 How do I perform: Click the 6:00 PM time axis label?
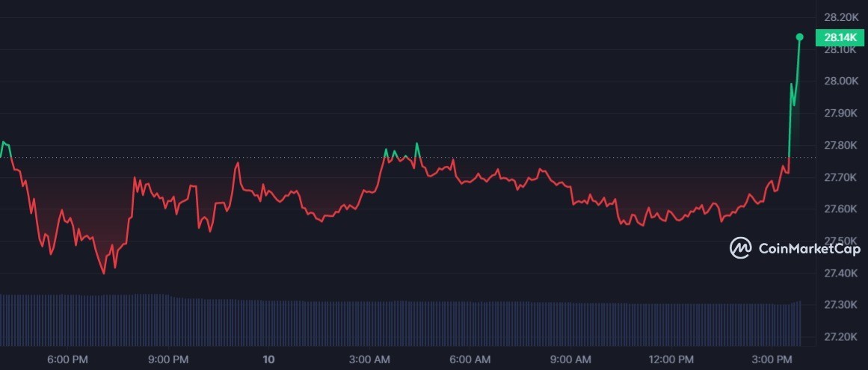coord(67,360)
